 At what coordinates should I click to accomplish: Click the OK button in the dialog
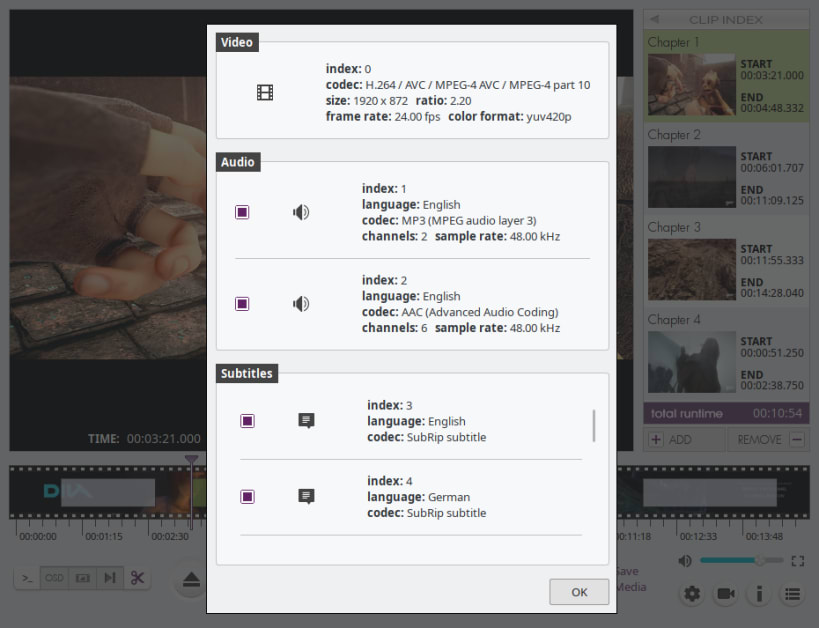click(x=579, y=591)
